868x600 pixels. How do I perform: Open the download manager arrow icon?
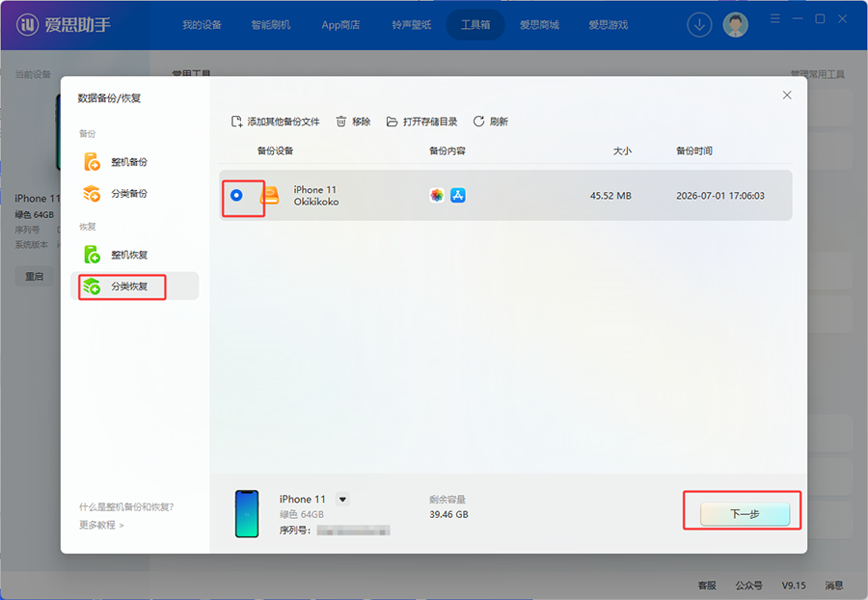pos(699,25)
